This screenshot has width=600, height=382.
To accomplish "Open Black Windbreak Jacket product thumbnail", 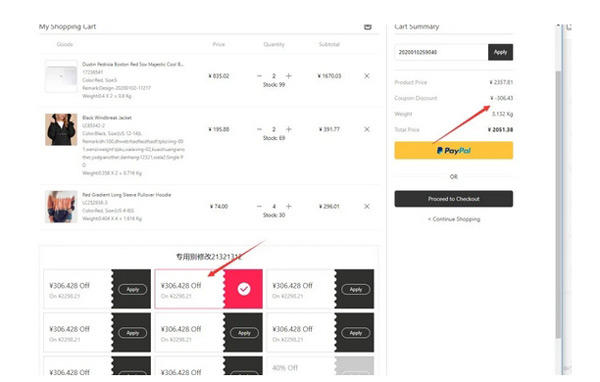I will coord(61,129).
